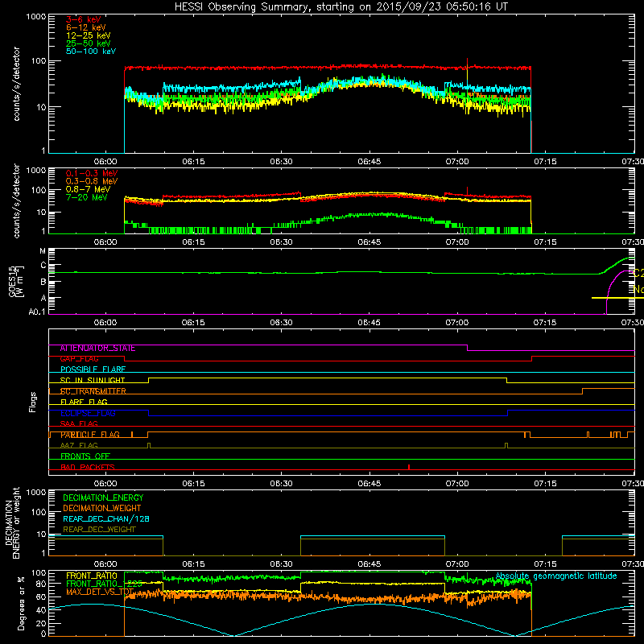Select the DECIMATION_WEIGHT legend label

click(102, 508)
